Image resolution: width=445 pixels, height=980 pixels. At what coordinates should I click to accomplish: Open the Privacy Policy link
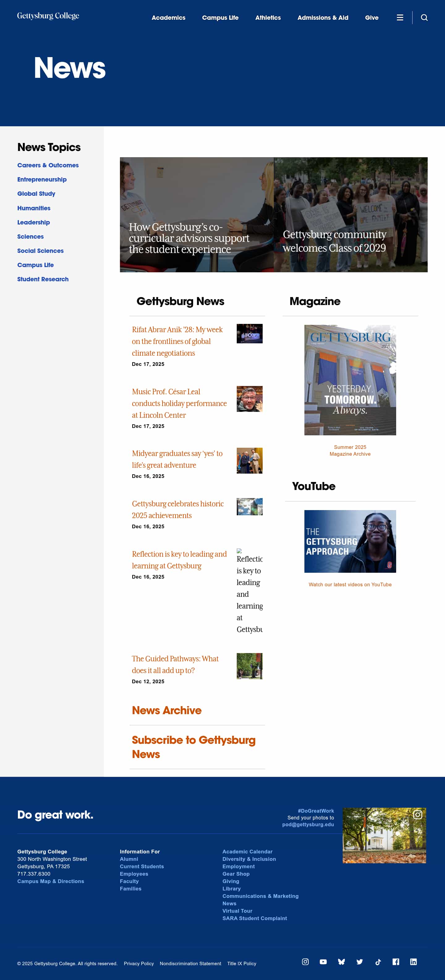138,963
